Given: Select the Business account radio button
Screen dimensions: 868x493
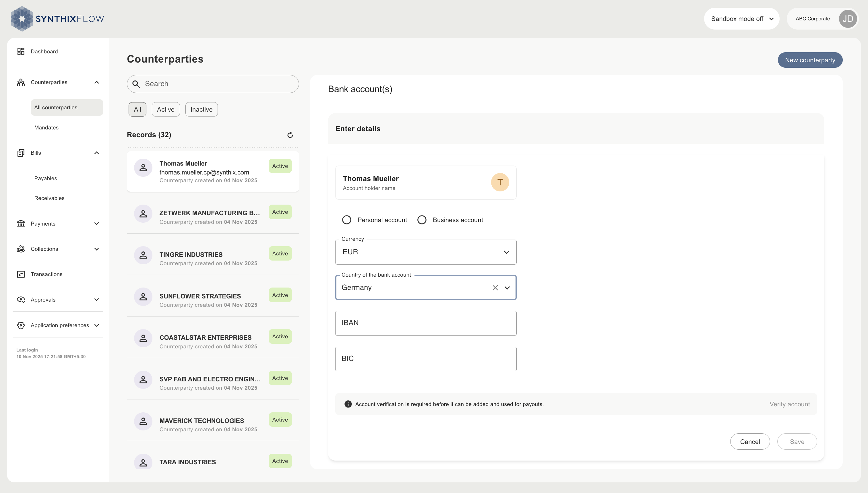Looking at the screenshot, I should click(422, 220).
